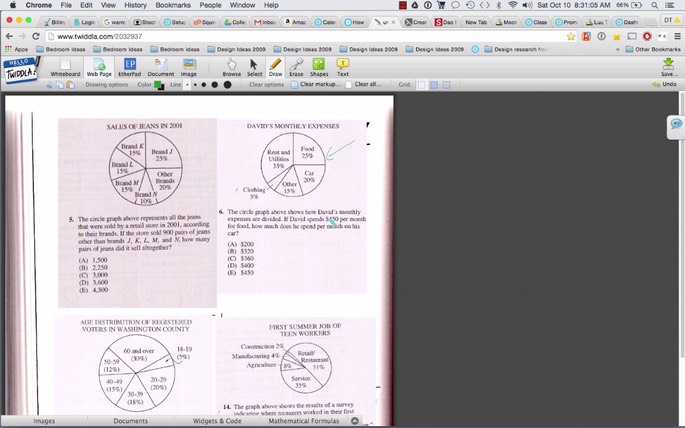Image resolution: width=685 pixels, height=428 pixels.
Task: Switch to the Browse tool
Action: [232, 68]
